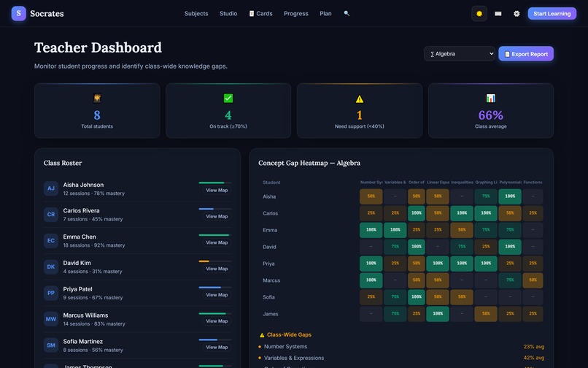Click the green checkmark On track icon
Viewport: 588px width, 368px height.
coord(228,99)
